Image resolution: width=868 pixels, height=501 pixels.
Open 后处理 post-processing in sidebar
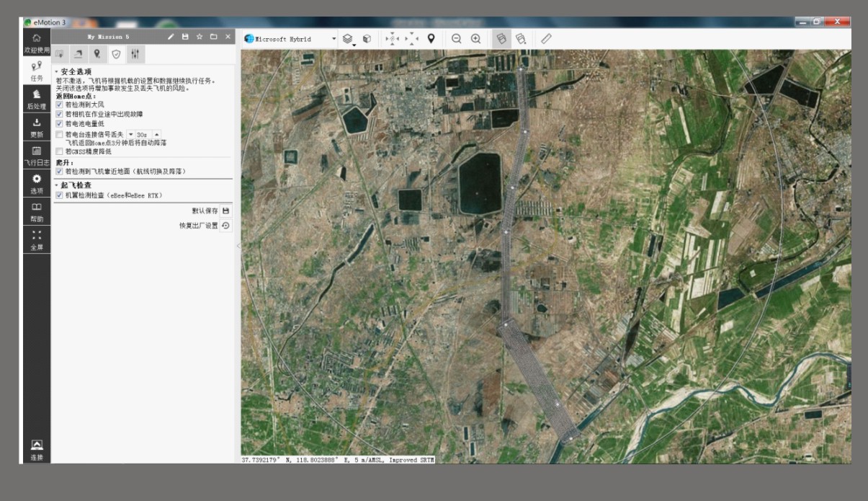37,99
